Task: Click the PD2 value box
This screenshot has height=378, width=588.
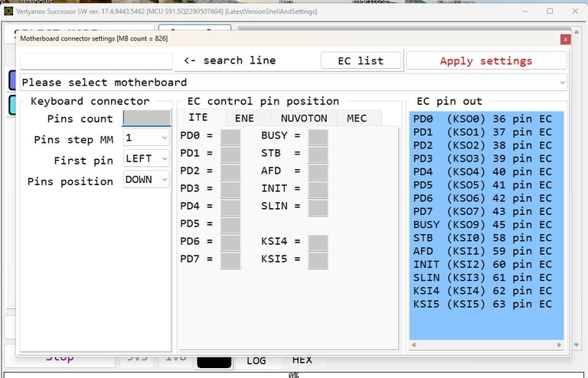Action: point(230,172)
